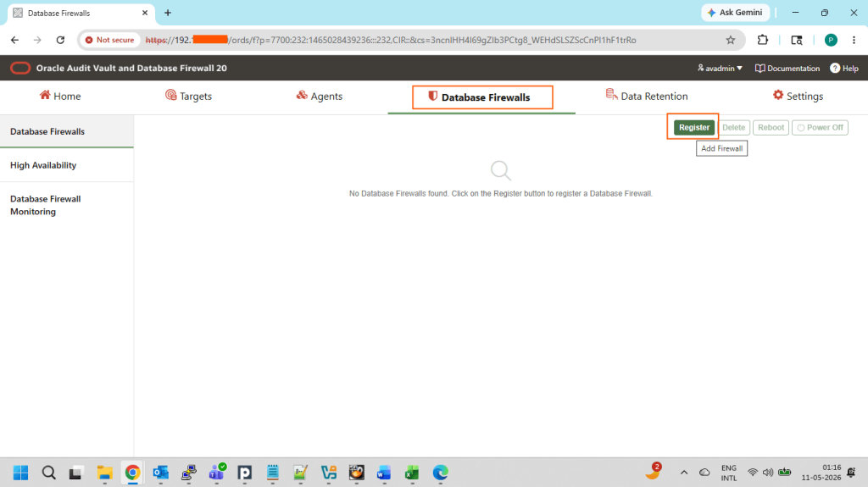Open Excel from the taskbar
Image resolution: width=868 pixels, height=487 pixels.
click(x=412, y=473)
